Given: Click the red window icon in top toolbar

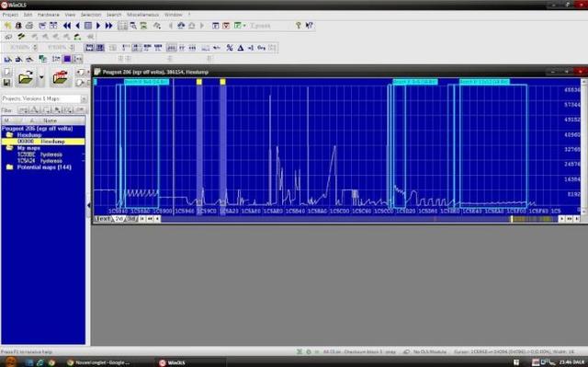Looking at the screenshot, I should 226,26.
